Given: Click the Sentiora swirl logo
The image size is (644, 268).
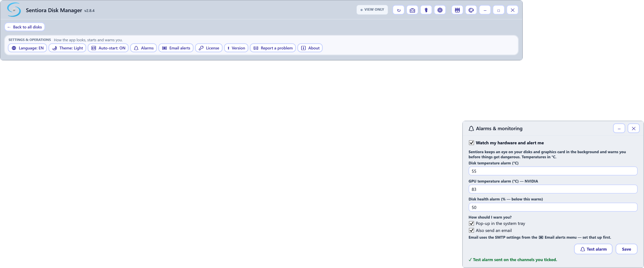Looking at the screenshot, I should pos(14,10).
